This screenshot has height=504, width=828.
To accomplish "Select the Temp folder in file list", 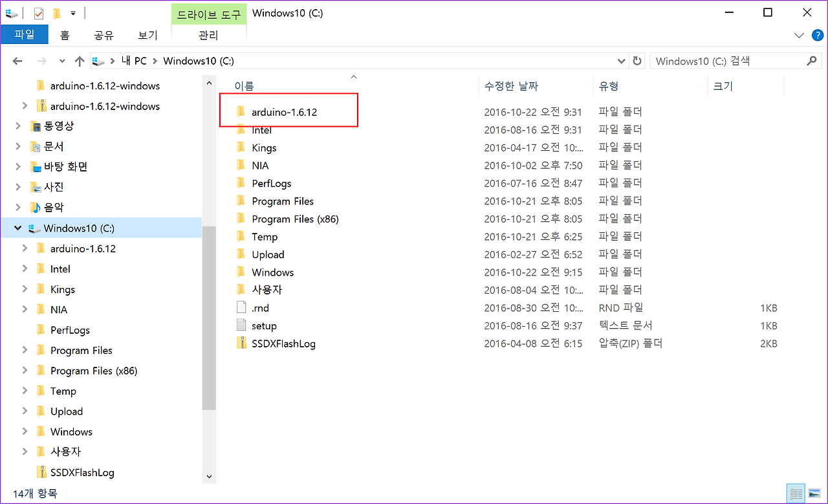I will click(x=265, y=237).
